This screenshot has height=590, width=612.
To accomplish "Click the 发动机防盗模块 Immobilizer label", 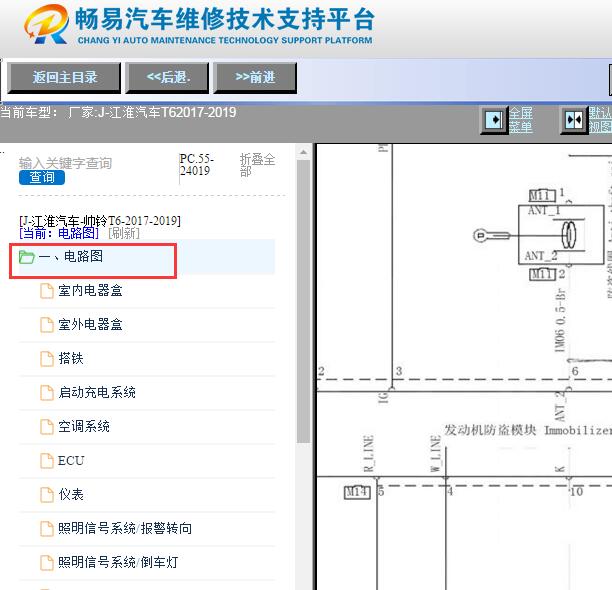I will [528, 430].
